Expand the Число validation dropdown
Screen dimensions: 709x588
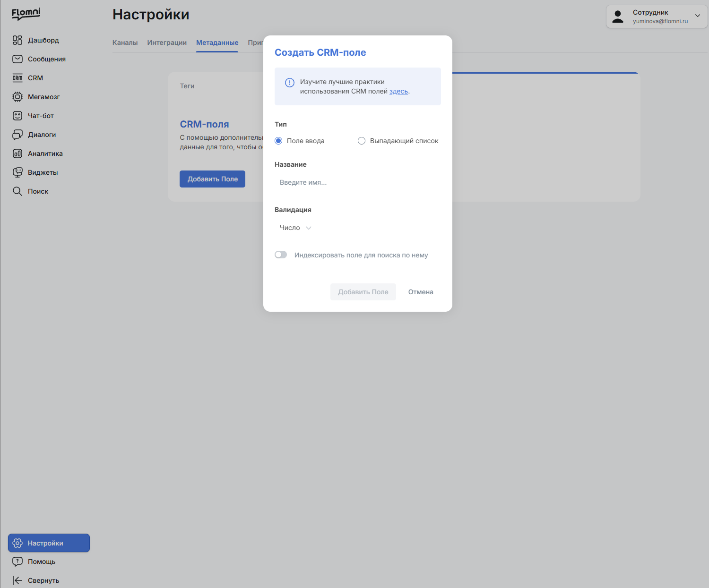(295, 228)
